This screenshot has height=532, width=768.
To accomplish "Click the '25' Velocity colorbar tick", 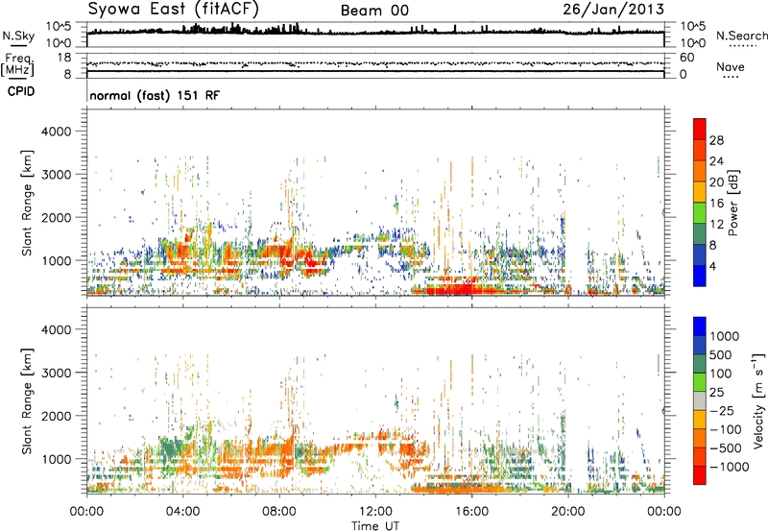I will tap(716, 392).
